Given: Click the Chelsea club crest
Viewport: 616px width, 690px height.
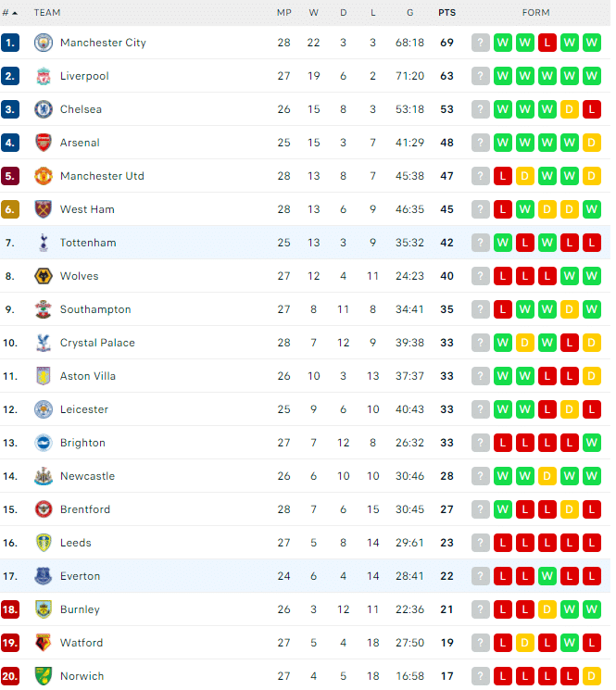Looking at the screenshot, I should (x=44, y=109).
